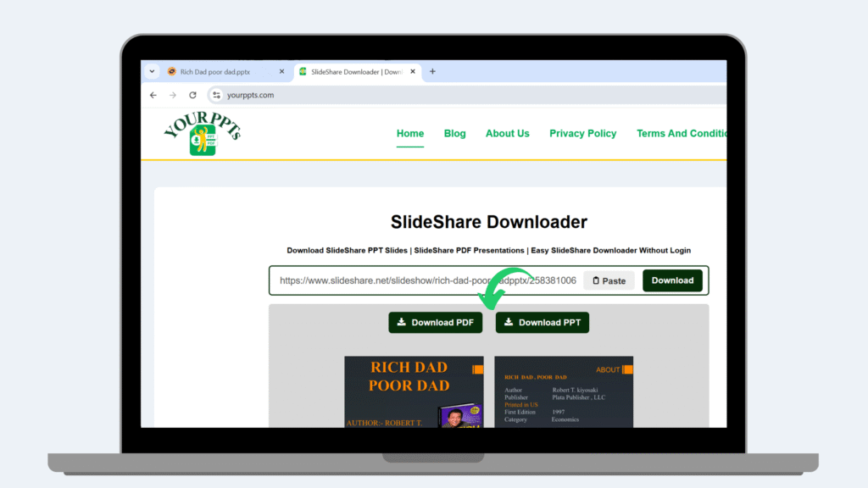Go to the Blog page
The height and width of the screenshot is (488, 868).
(454, 133)
